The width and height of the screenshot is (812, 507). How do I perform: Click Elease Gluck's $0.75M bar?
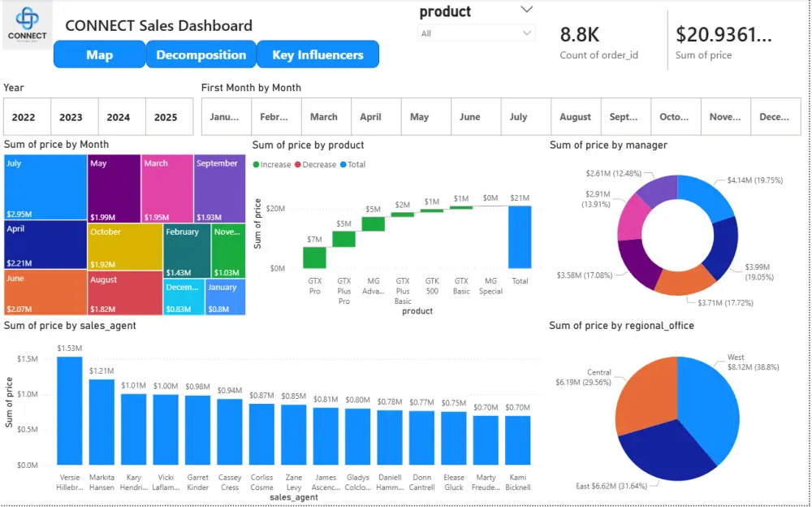454,439
